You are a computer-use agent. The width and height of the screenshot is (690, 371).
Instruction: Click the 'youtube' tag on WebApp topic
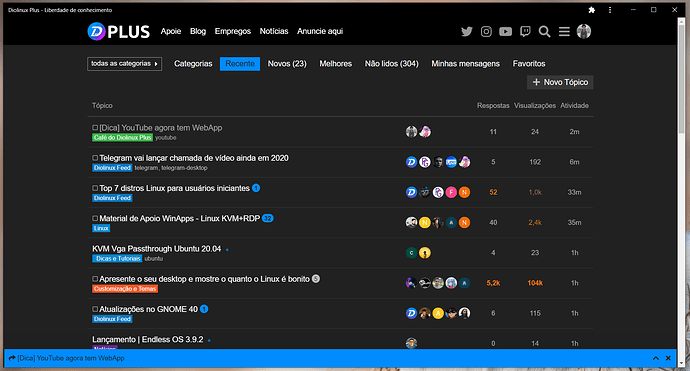coord(166,138)
